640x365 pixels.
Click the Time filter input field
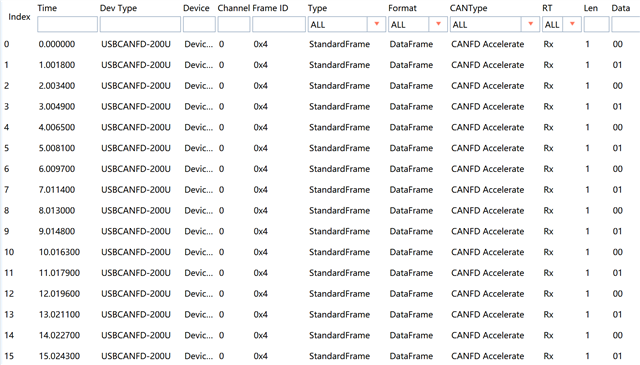point(67,24)
